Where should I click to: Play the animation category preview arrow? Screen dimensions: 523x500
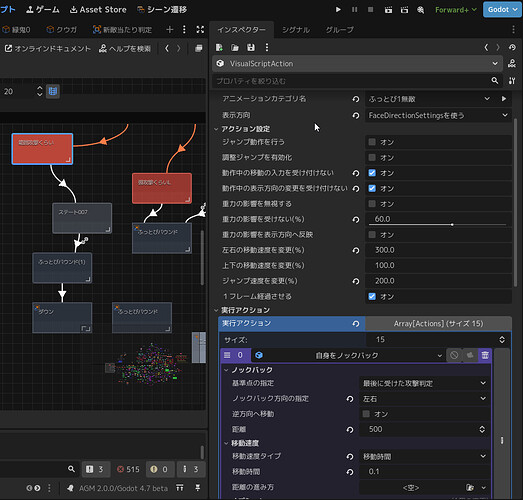click(x=504, y=99)
